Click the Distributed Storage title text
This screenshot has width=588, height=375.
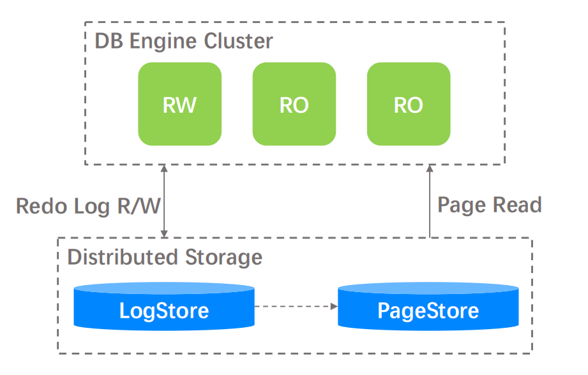tap(165, 257)
